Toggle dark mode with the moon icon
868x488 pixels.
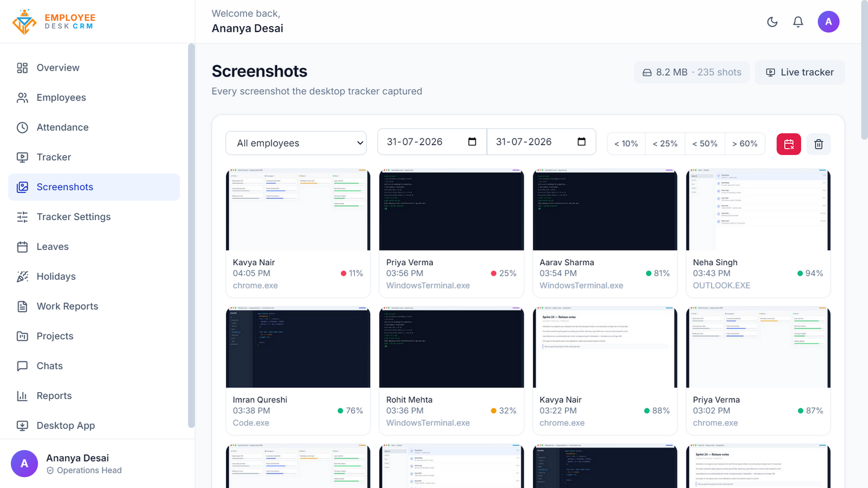(x=772, y=22)
